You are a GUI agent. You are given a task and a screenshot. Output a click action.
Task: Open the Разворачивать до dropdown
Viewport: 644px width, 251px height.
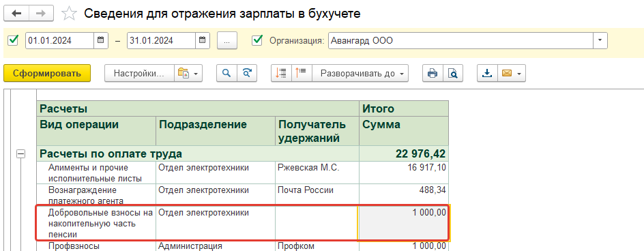coord(360,74)
